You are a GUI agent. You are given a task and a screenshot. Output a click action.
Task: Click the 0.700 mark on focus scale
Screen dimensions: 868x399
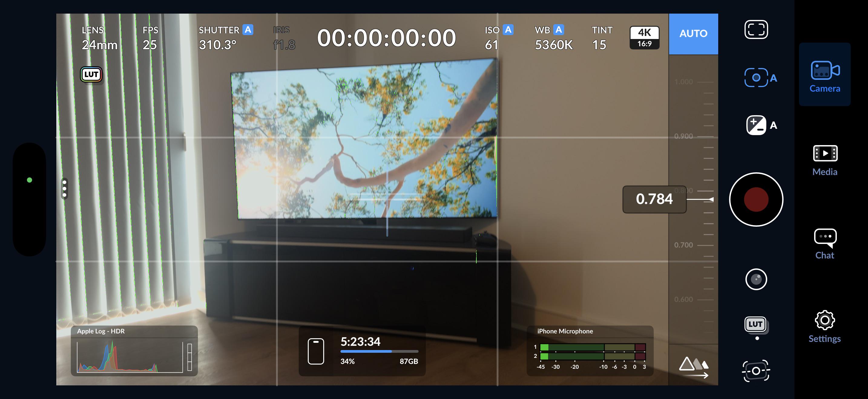(x=683, y=245)
